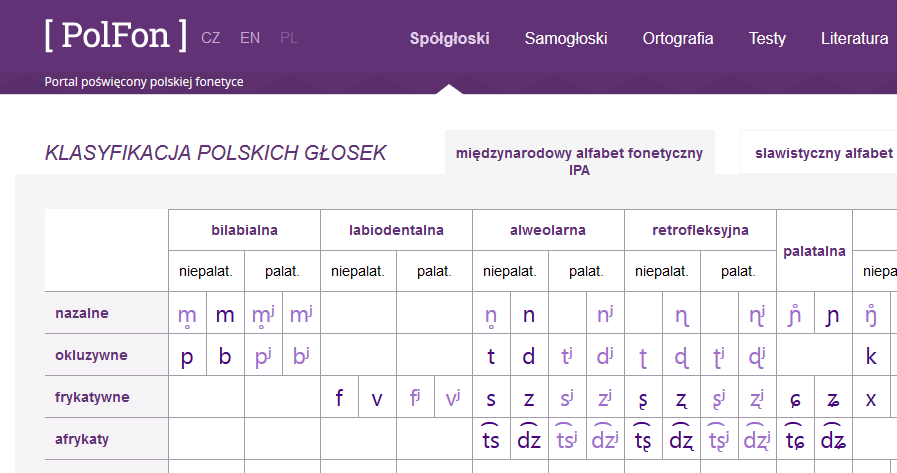Switch language to EN
Image resolution: width=897 pixels, height=473 pixels.
coord(250,38)
